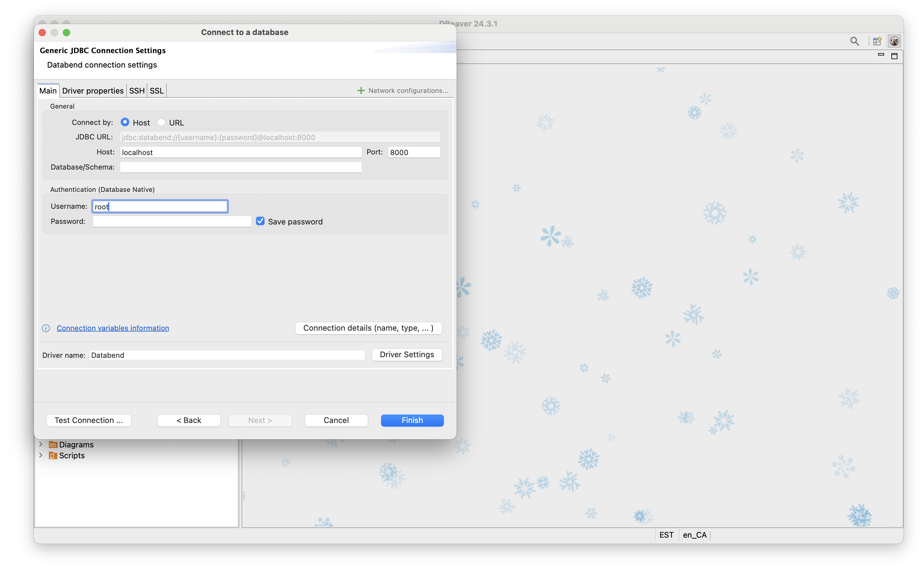Screen dimensions: 924x569
Task: Open Connection details (name, type, ...)
Action: [x=368, y=328]
